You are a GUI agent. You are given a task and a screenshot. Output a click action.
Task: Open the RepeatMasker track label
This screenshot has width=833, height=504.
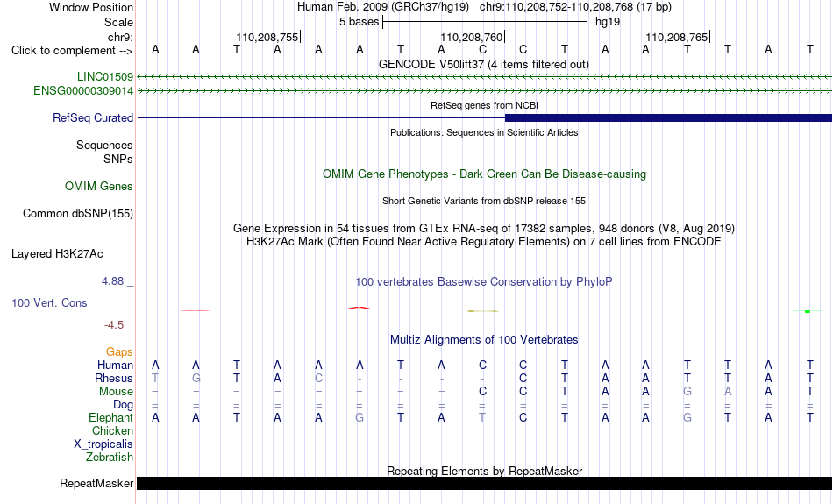tap(96, 483)
